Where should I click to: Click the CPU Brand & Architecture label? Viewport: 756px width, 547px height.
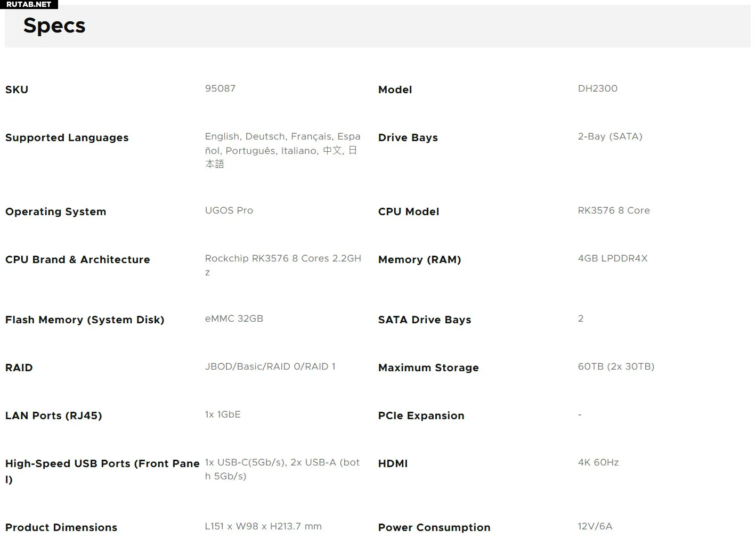77,259
